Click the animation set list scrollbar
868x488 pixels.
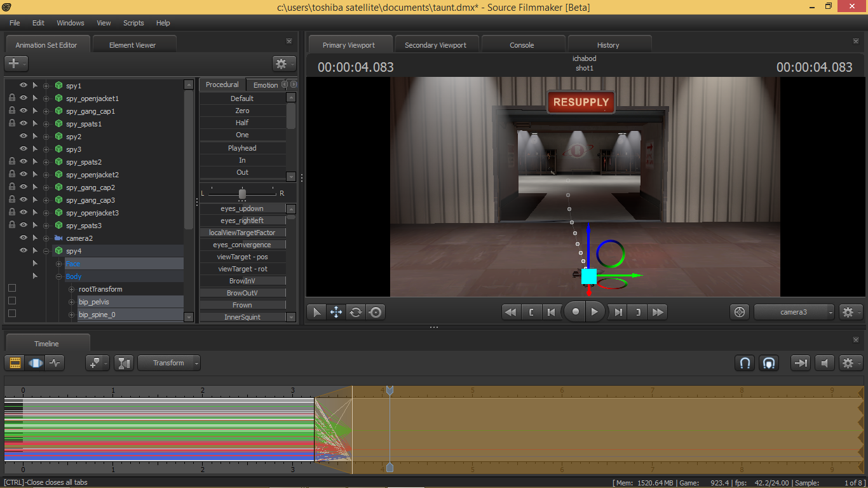tap(189, 159)
